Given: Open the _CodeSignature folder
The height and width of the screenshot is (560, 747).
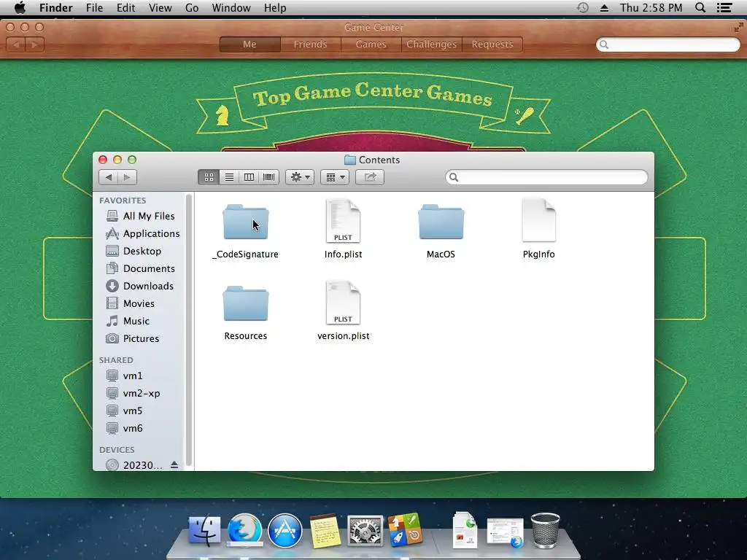Looking at the screenshot, I should pos(245,222).
